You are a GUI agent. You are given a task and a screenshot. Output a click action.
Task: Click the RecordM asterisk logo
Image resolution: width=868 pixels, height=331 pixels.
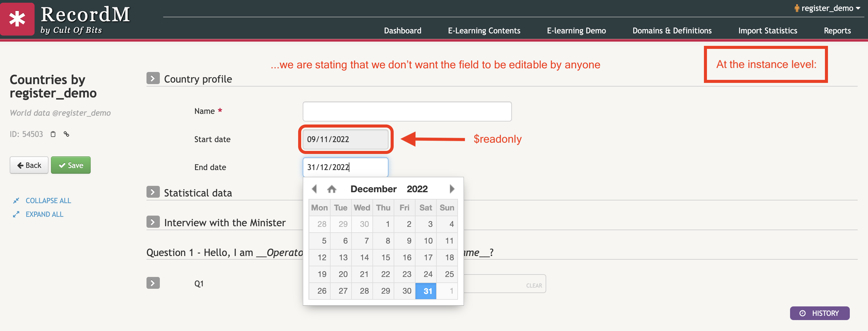pos(17,19)
